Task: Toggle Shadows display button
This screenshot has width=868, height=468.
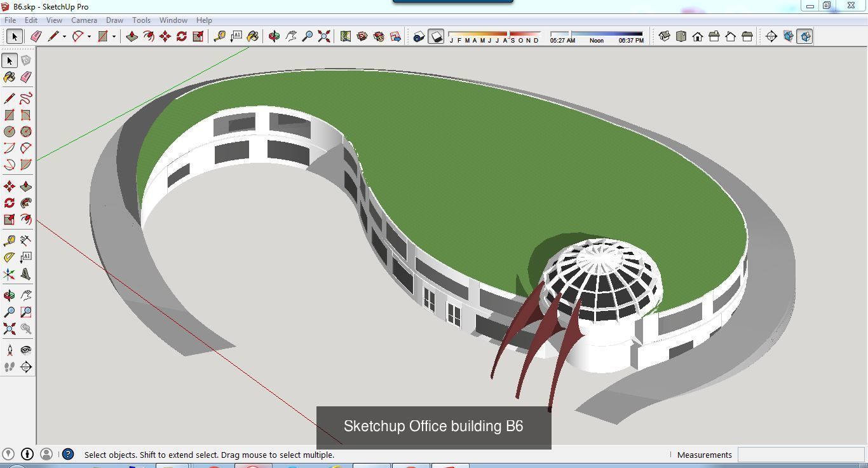Action: 435,36
